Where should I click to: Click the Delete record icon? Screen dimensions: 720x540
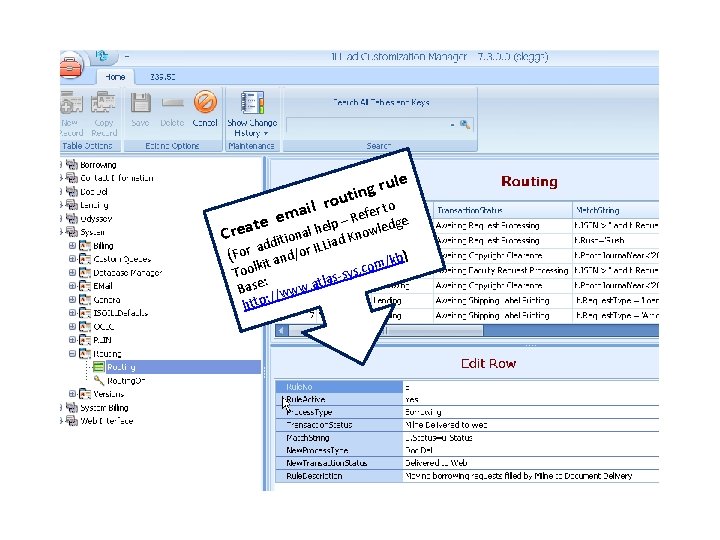pyautogui.click(x=172, y=103)
